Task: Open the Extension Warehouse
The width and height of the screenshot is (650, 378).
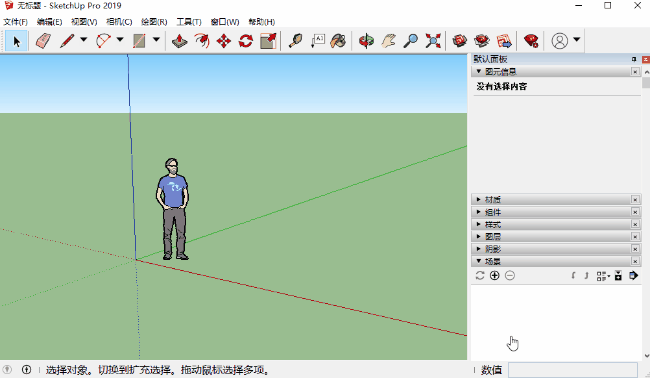Action: (x=482, y=41)
